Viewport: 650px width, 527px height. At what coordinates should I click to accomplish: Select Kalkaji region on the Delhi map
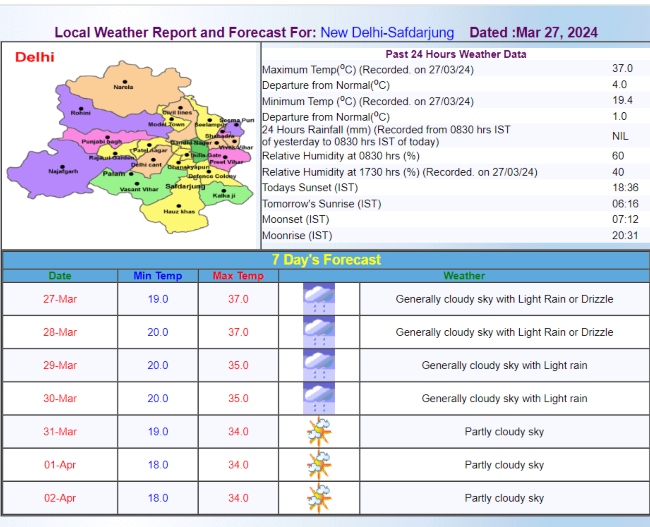click(225, 194)
